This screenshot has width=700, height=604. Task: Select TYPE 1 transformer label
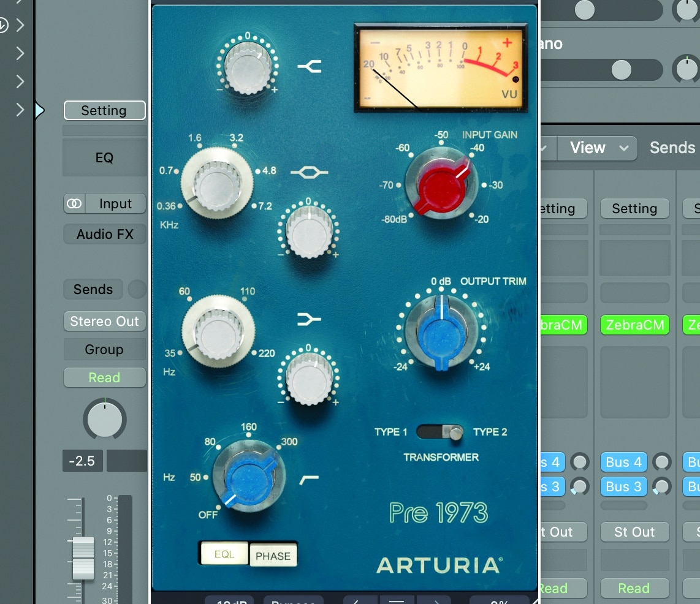pos(390,432)
